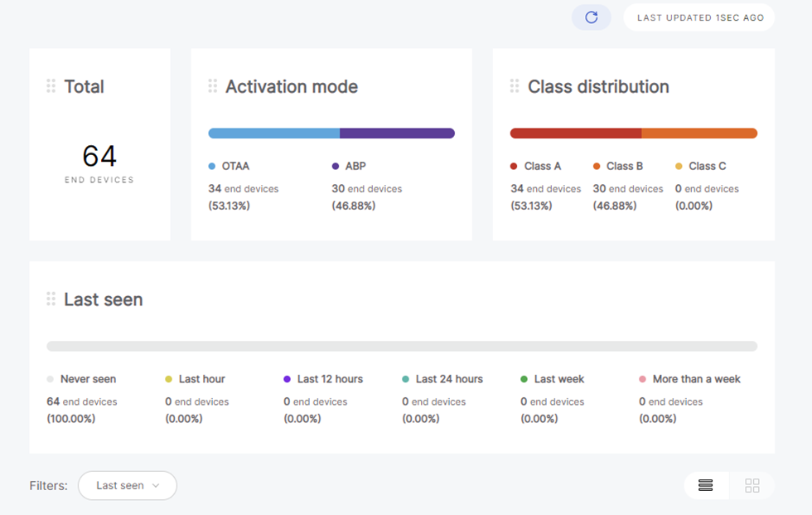Select the Class C legend entry
This screenshot has width=812, height=515.
[x=701, y=167]
